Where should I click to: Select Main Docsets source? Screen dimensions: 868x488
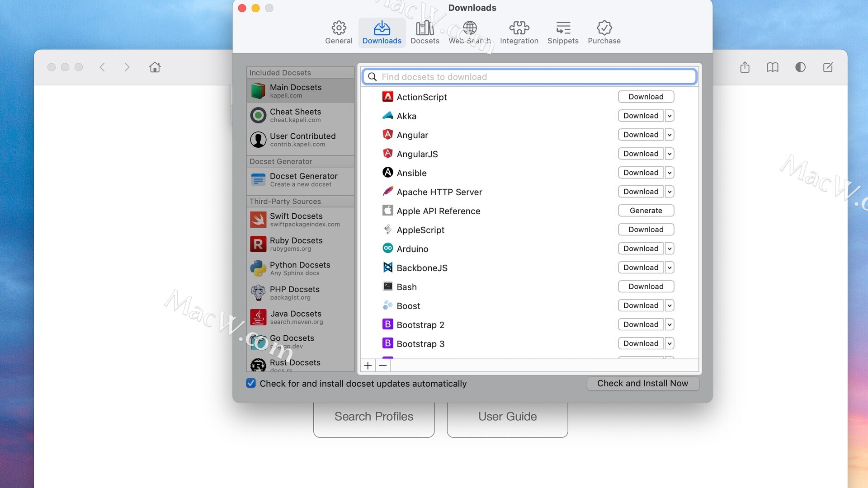pyautogui.click(x=300, y=91)
